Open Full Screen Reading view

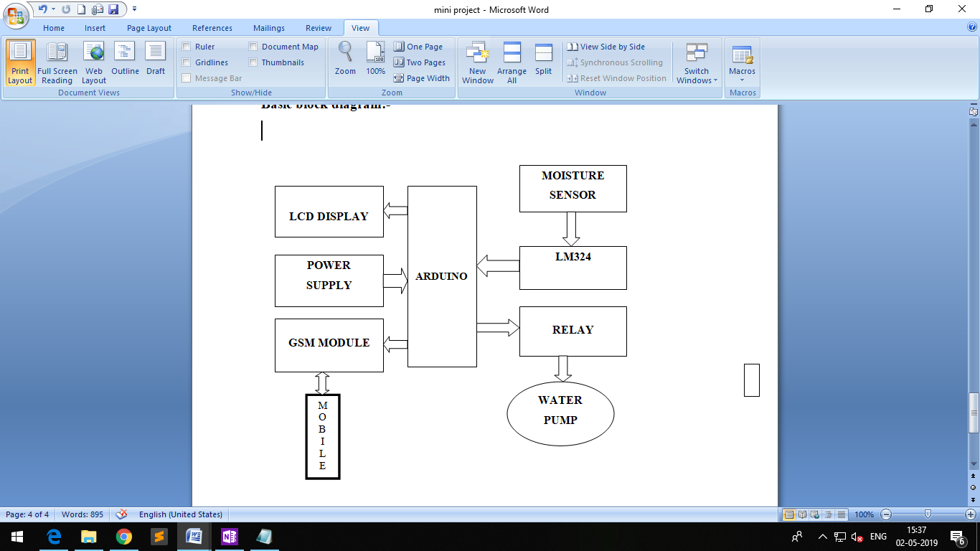pos(57,63)
